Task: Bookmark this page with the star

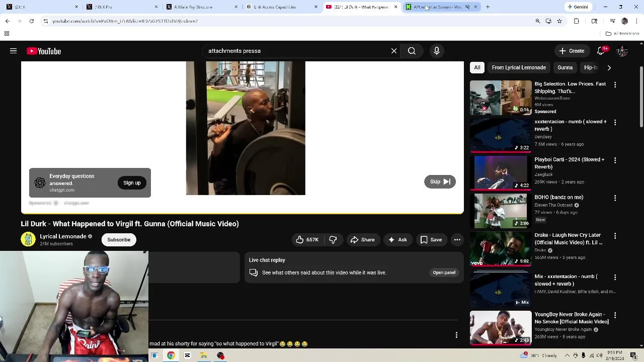Action: 559,21
